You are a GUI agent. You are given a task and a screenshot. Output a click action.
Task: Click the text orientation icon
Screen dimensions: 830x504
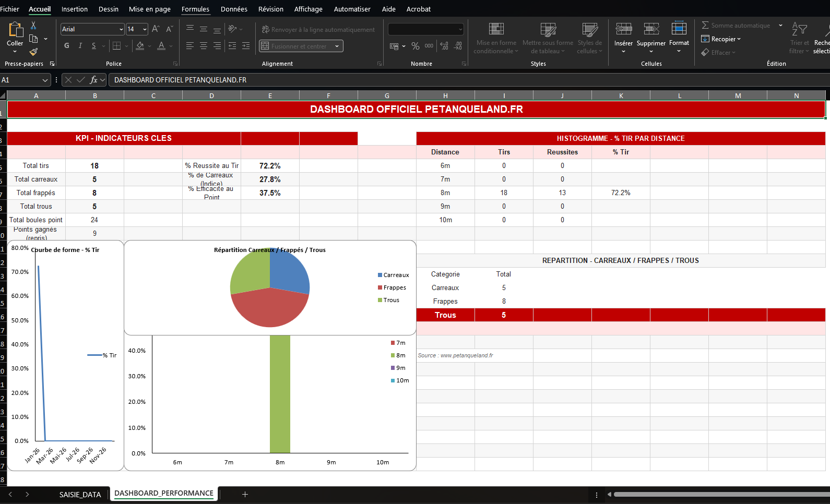232,29
